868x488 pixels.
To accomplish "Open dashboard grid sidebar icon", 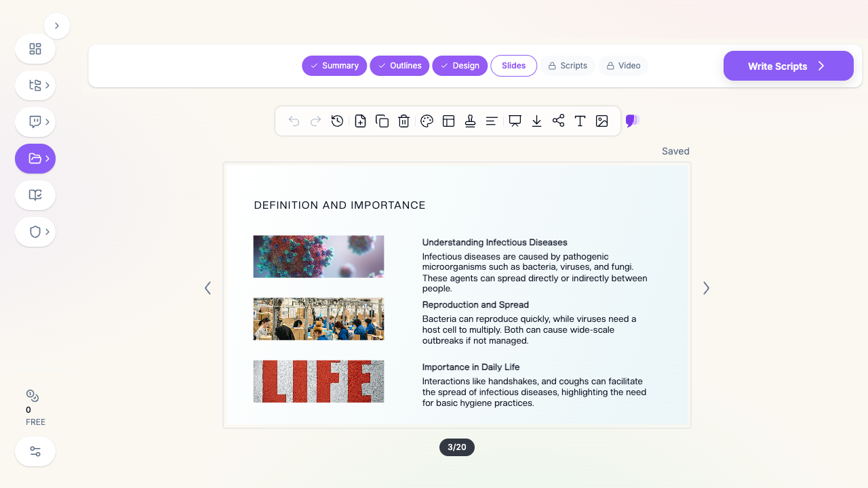I will point(35,49).
